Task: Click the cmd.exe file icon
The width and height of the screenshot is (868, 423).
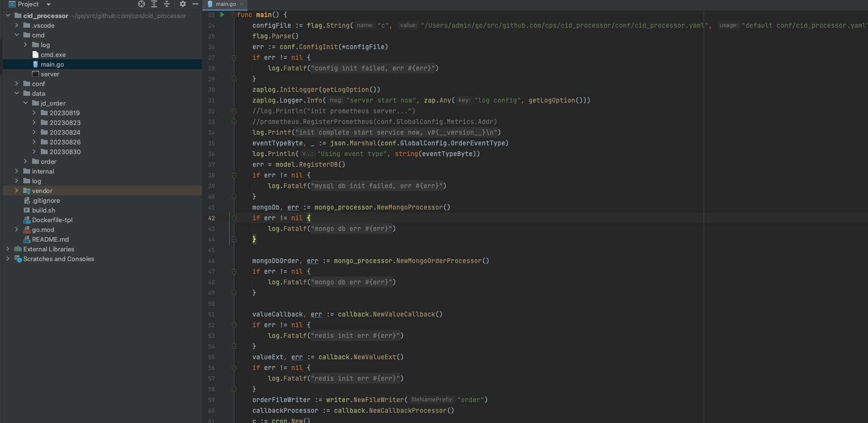Action: 35,54
